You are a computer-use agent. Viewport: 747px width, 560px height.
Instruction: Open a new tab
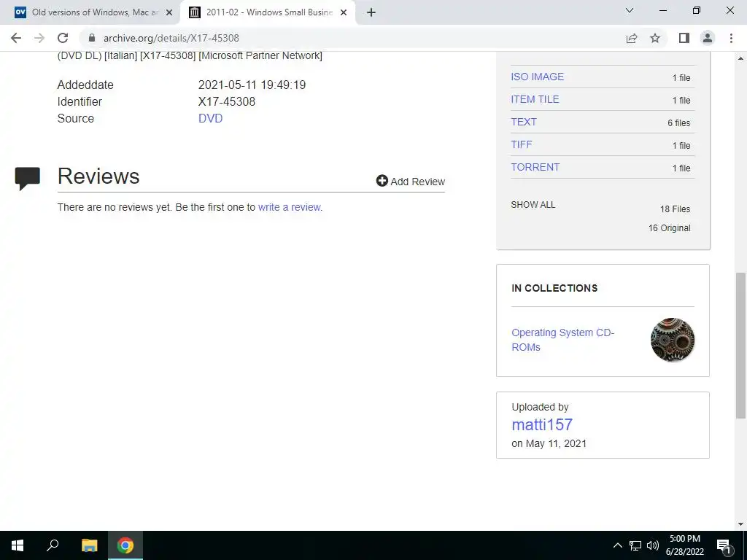371,12
